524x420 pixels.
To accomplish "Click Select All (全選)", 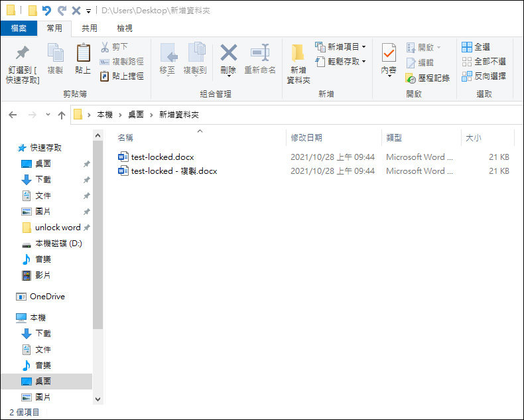I will (x=476, y=47).
